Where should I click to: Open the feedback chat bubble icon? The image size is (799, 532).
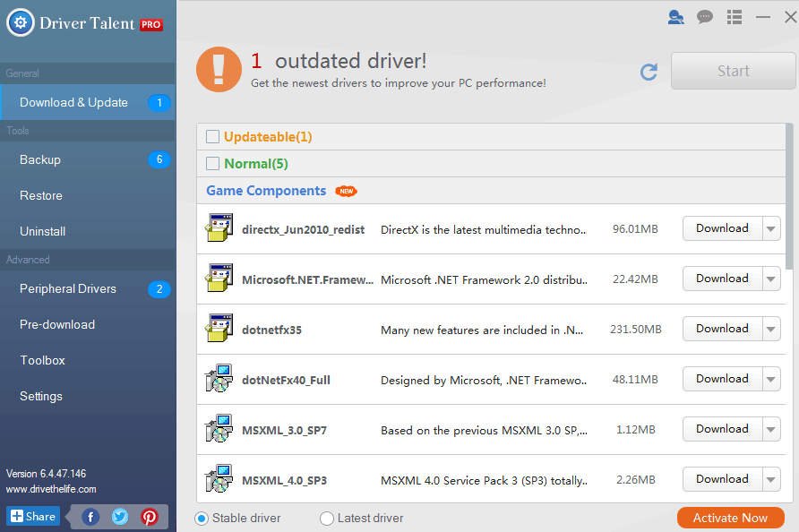click(x=705, y=17)
